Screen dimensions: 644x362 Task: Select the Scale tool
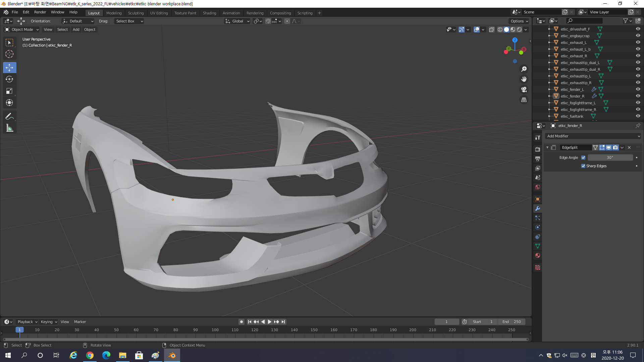9,91
